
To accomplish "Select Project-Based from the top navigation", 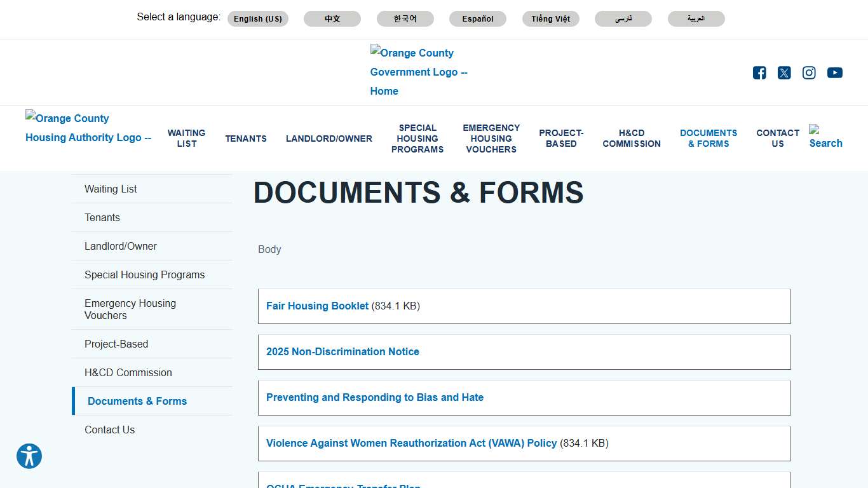I will point(561,139).
